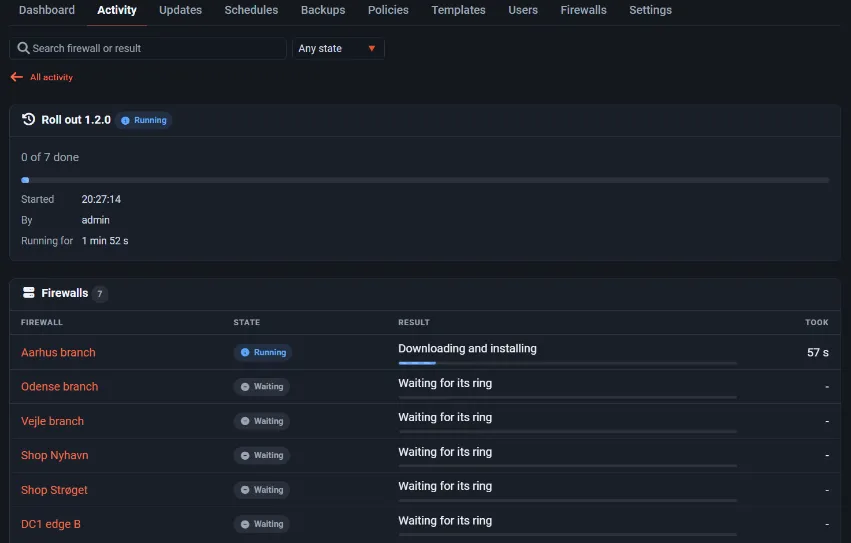This screenshot has width=851, height=543.
Task: Focus the Search firewall or result field
Action: [x=148, y=48]
